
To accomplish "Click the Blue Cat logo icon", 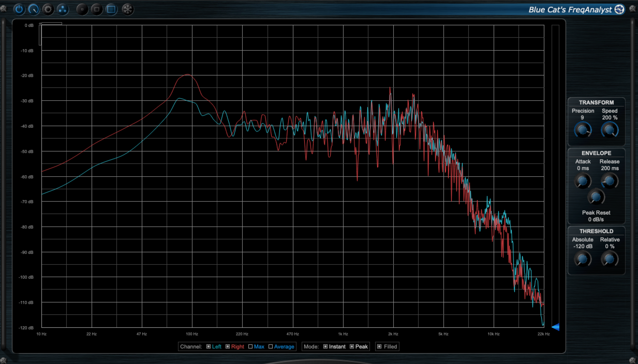I will coord(619,10).
